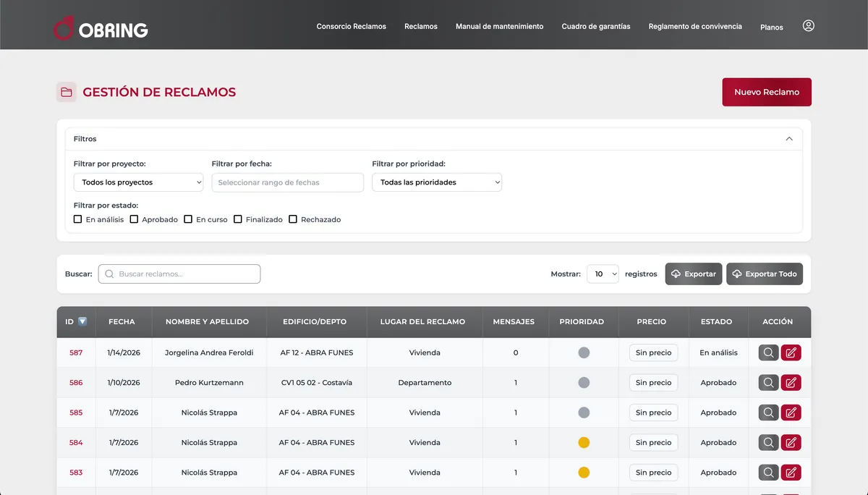Click the edit pencil icon for claim 587
868x495 pixels.
[791, 352]
